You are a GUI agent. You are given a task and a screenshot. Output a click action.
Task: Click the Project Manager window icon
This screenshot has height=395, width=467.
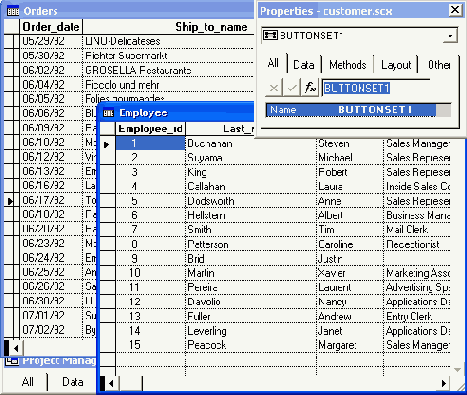(x=12, y=361)
